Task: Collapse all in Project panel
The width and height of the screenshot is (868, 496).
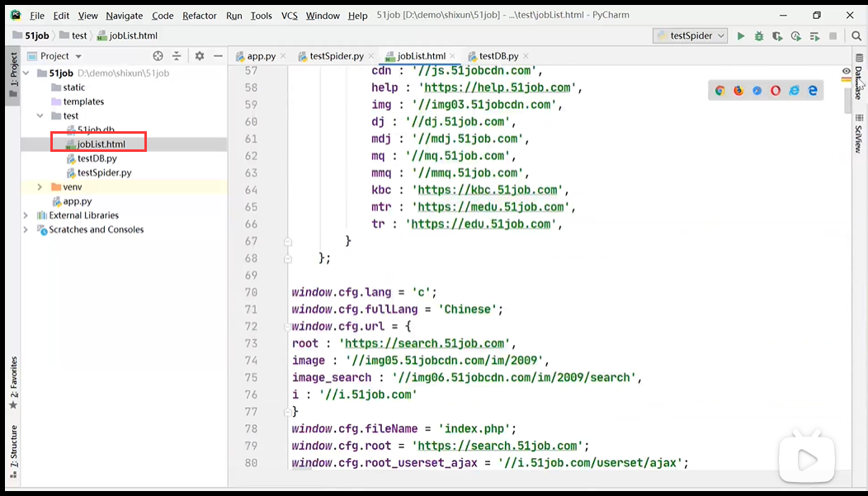Action: 177,56
